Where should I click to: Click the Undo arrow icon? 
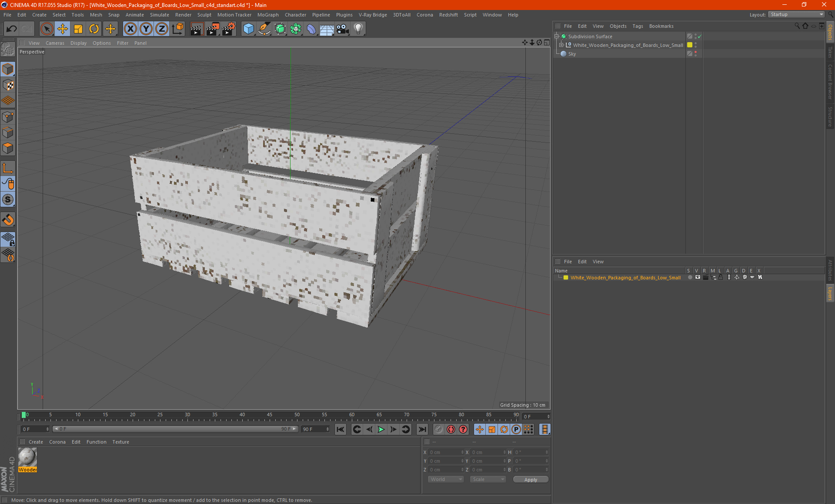tap(12, 29)
